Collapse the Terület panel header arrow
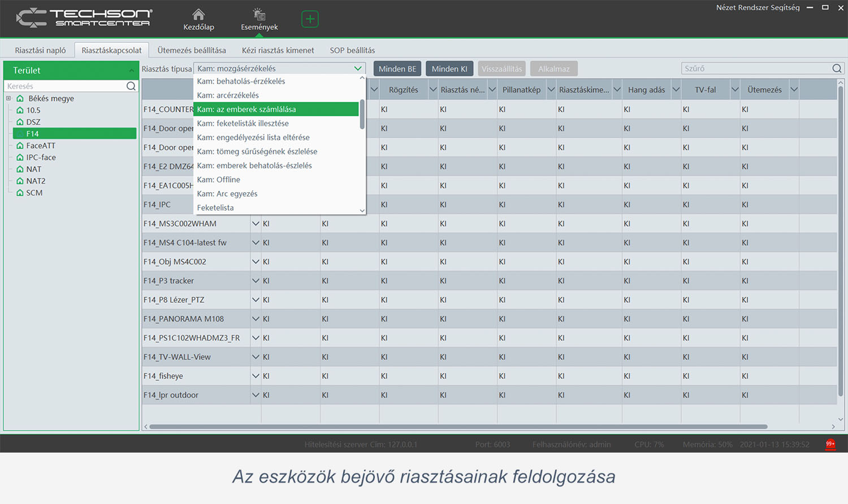 (x=132, y=71)
